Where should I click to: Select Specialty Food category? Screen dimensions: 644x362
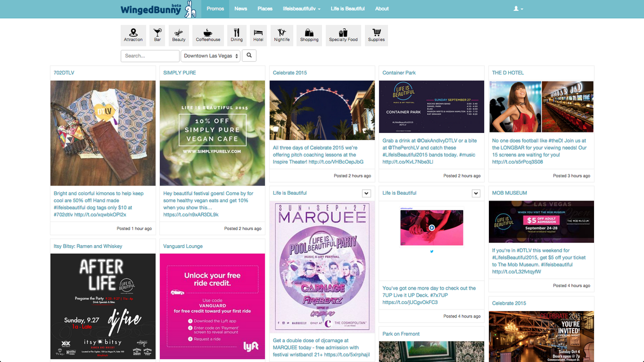point(343,35)
